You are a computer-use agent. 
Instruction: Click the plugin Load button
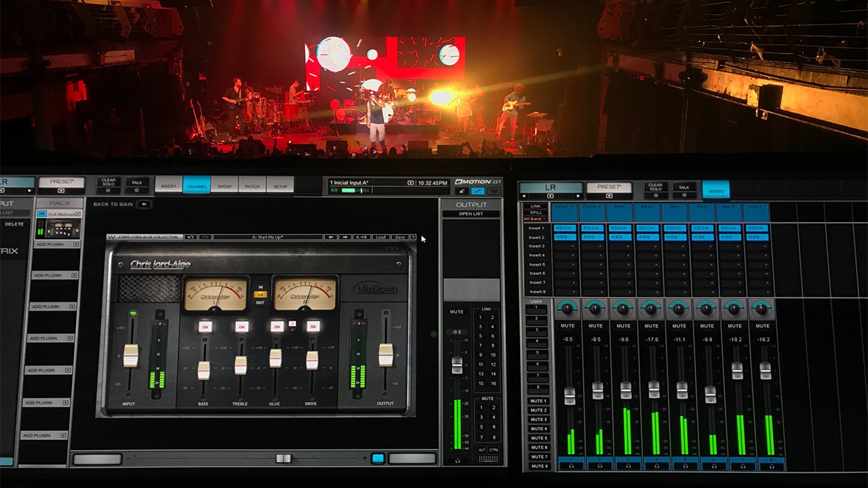[380, 237]
